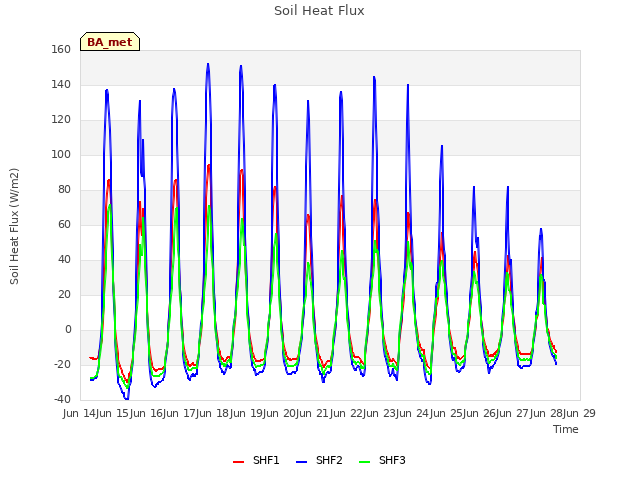Click the Jun 14 x-axis tick label
Screen dimensions: 640x480
[x=80, y=413]
